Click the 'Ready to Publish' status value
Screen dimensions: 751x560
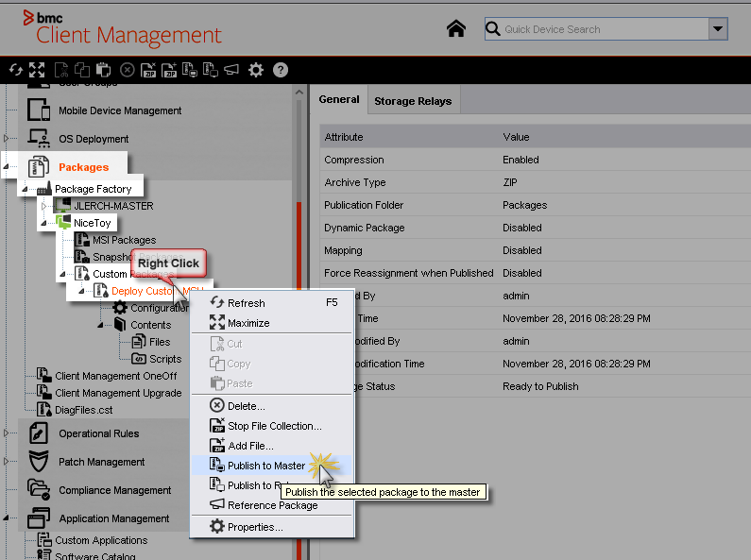(540, 386)
